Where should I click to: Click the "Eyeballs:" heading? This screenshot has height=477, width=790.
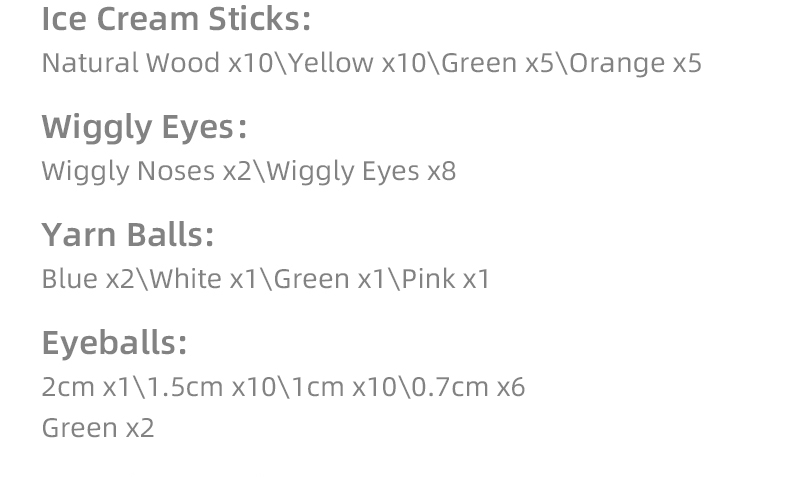(114, 343)
